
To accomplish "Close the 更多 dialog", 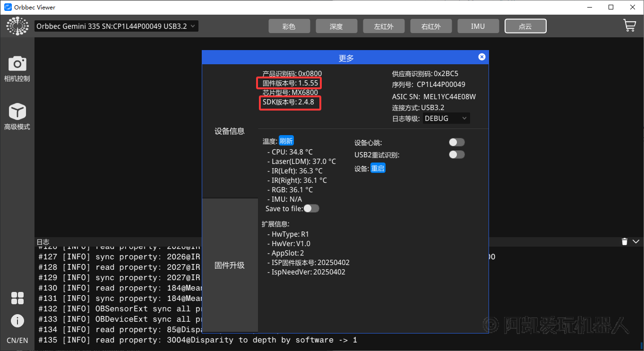I will [481, 57].
